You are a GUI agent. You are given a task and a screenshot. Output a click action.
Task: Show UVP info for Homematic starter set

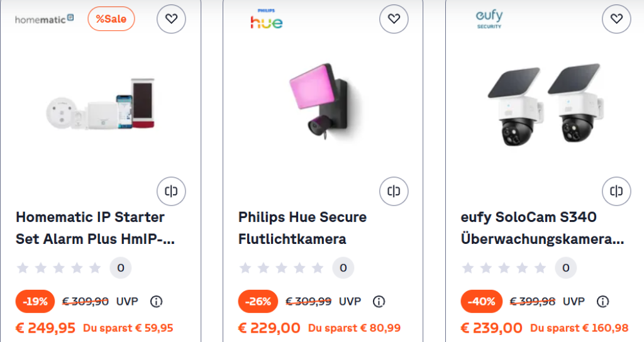pyautogui.click(x=157, y=302)
